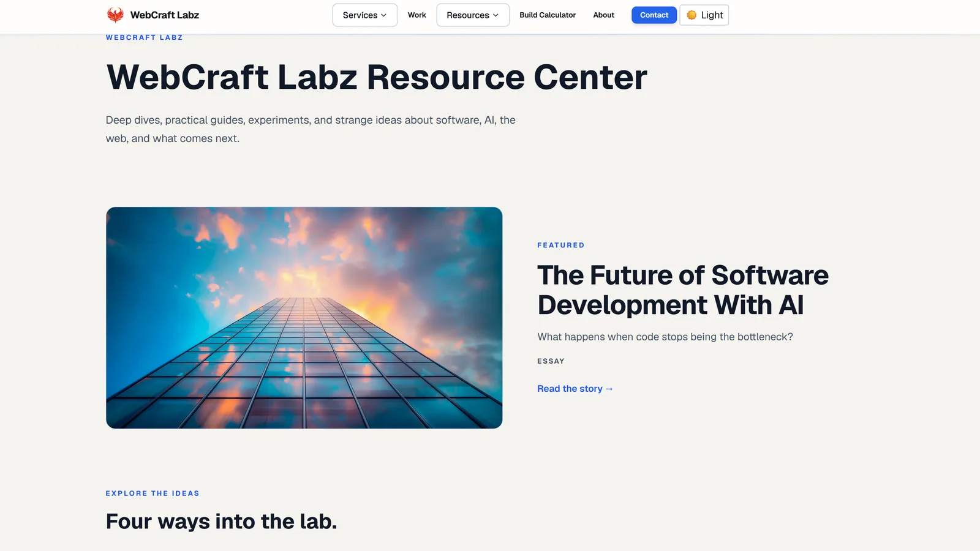Screen dimensions: 980x551
Task: Click the WebCraft Labz brand name
Action: [x=165, y=15]
